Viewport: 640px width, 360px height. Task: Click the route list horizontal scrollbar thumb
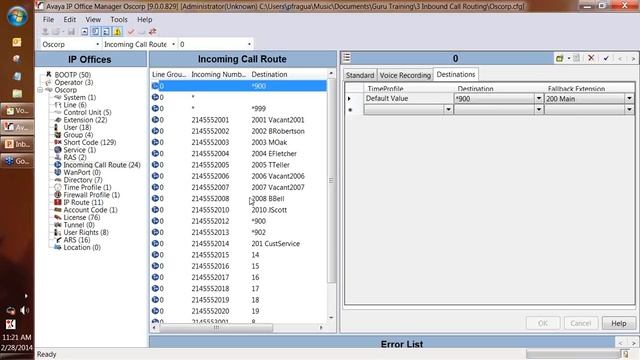tap(216, 327)
